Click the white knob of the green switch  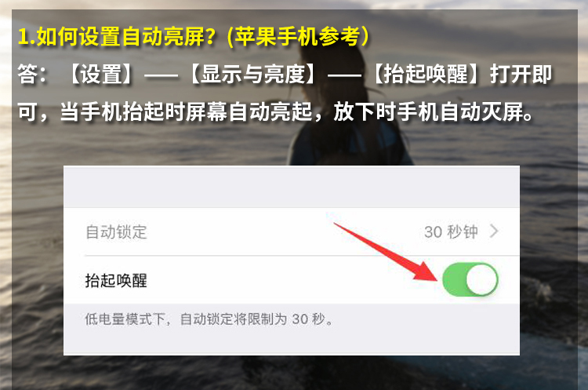[x=481, y=279]
